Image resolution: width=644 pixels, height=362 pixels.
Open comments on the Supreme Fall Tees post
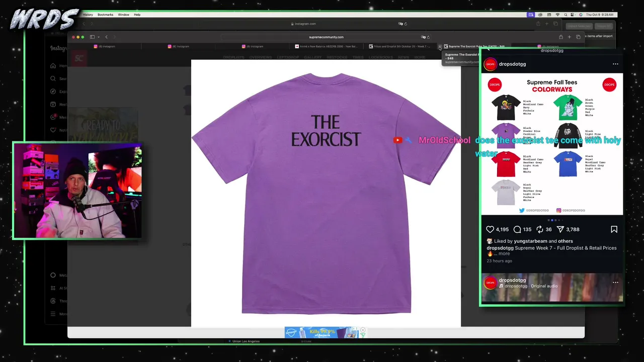517,229
